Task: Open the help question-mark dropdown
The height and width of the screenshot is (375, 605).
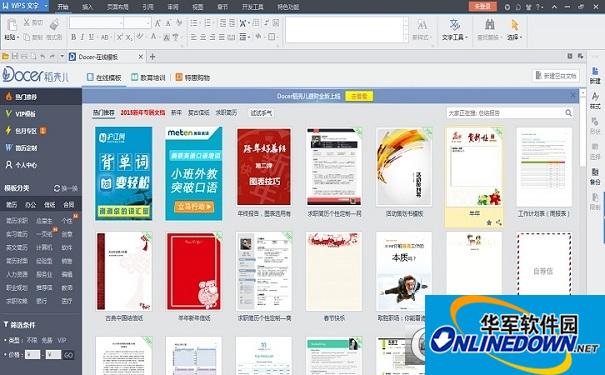Action: (x=539, y=7)
